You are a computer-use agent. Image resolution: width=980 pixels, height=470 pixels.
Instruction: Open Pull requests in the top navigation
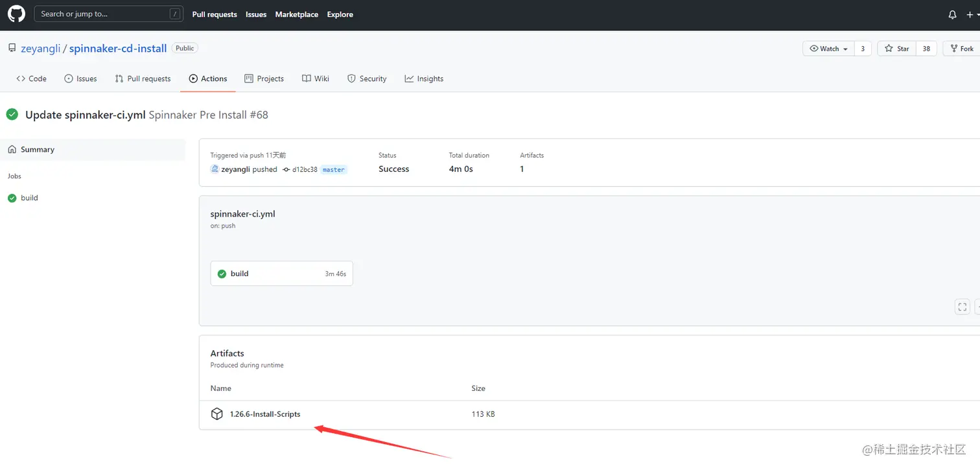215,14
